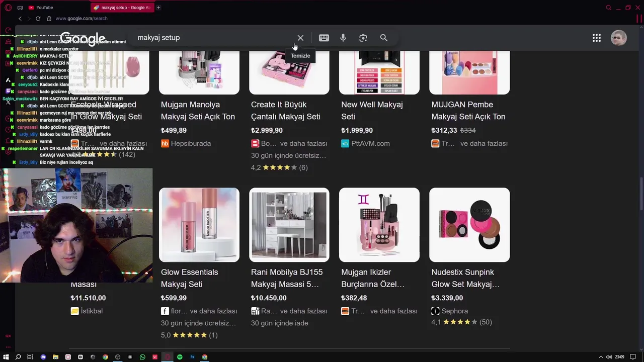Screen dimensions: 644x362
Task: Open WhatsApp from the taskbar
Action: 142,357
